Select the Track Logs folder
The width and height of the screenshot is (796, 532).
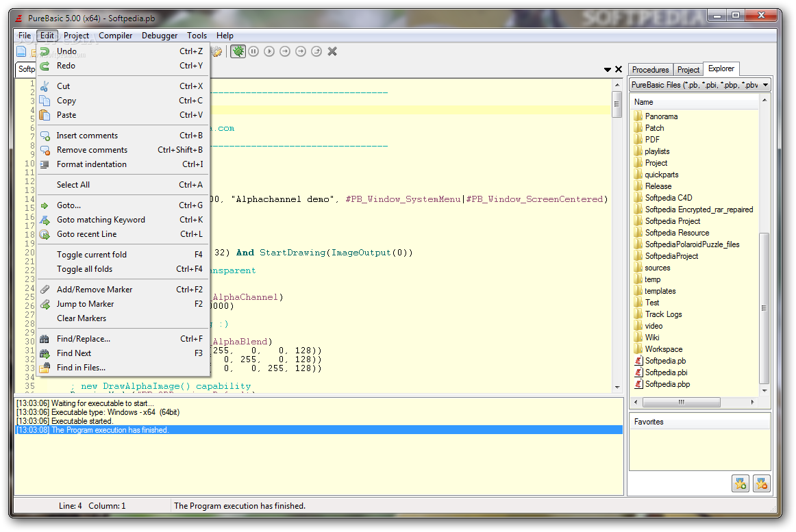663,314
